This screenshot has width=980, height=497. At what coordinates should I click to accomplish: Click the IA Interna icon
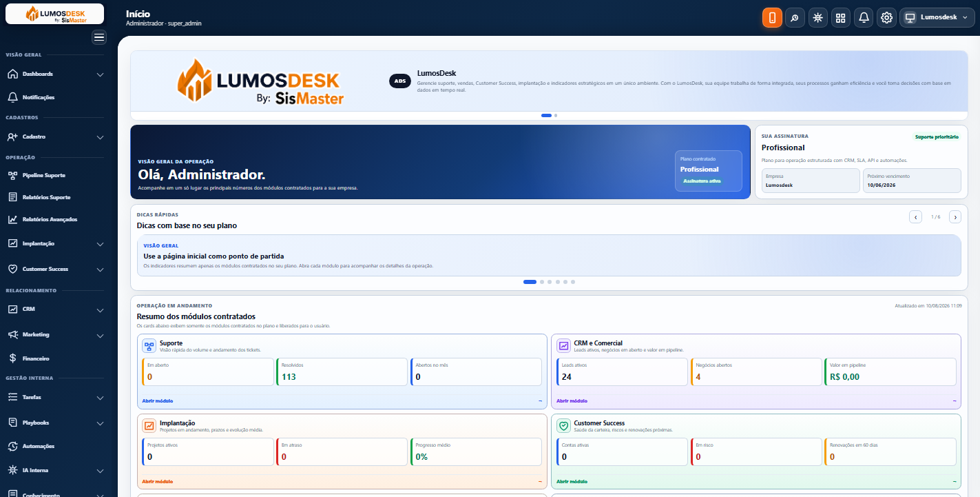click(12, 470)
